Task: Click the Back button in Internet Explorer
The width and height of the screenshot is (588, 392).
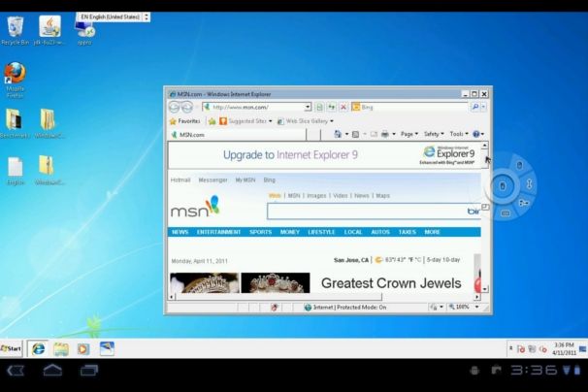Action: point(174,108)
